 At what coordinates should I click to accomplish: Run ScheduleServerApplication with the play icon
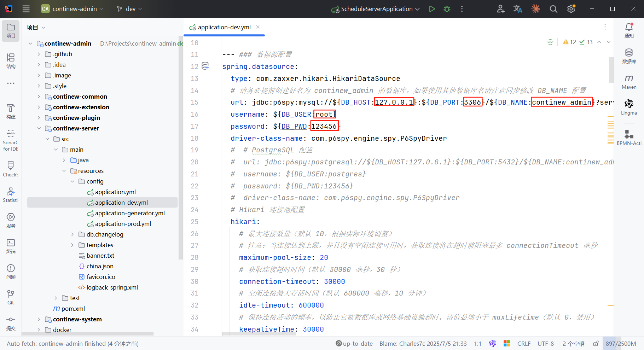tap(432, 9)
